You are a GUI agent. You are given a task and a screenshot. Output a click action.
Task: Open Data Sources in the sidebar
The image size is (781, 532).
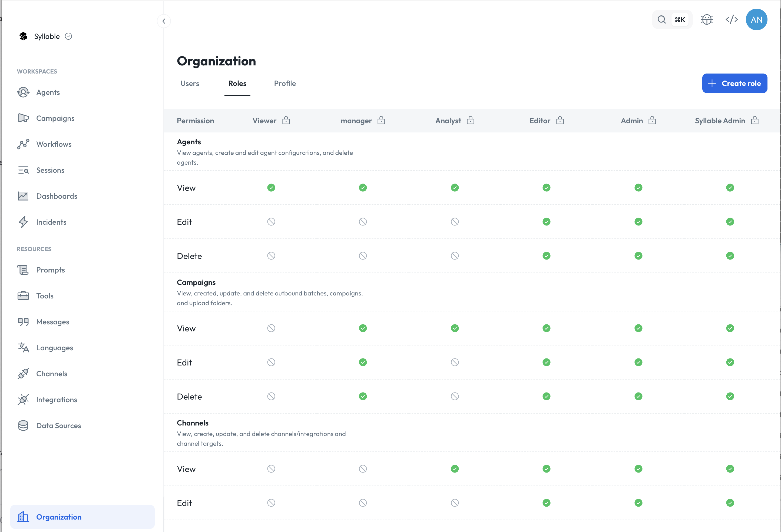pos(59,425)
